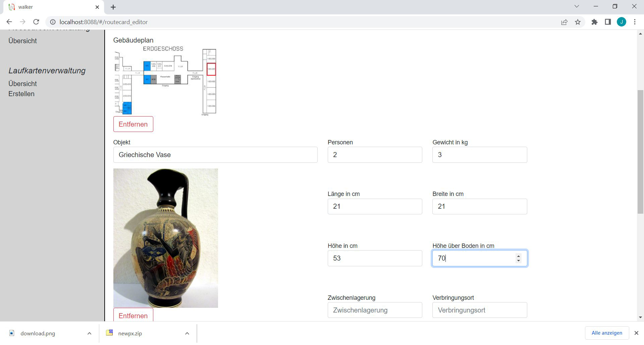Click the browser forward arrow
Screen dimensions: 644x345
pyautogui.click(x=22, y=22)
